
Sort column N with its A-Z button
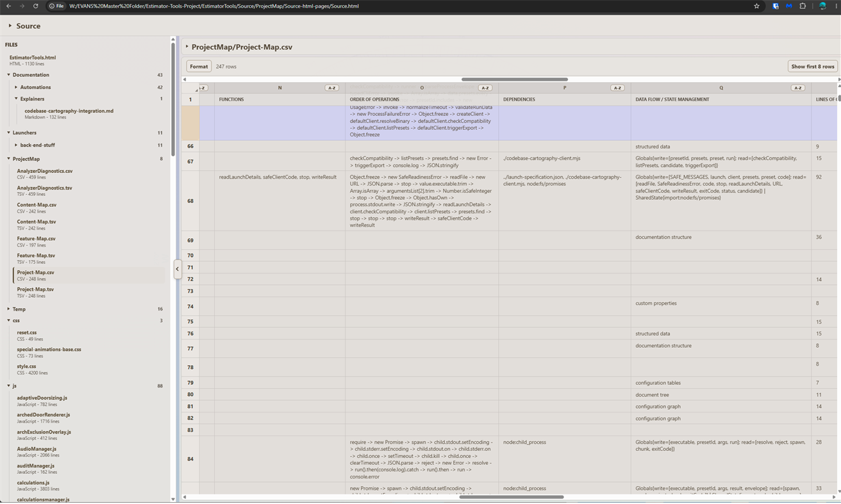click(331, 88)
